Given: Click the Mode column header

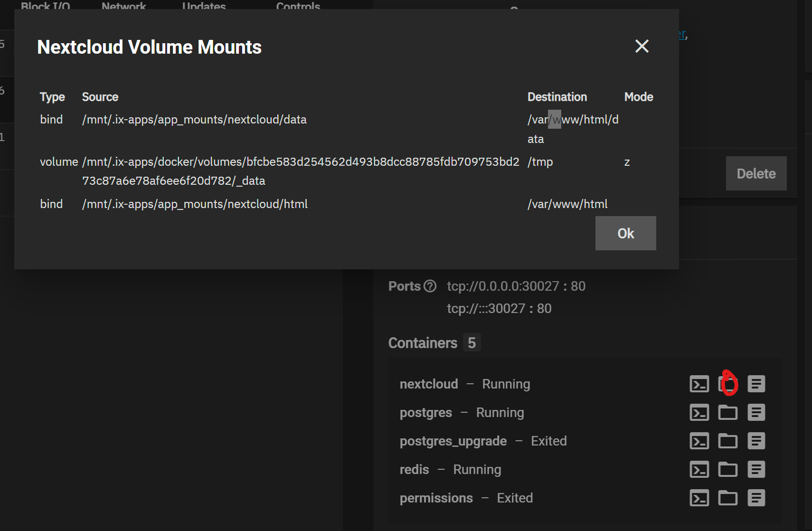Looking at the screenshot, I should point(639,97).
